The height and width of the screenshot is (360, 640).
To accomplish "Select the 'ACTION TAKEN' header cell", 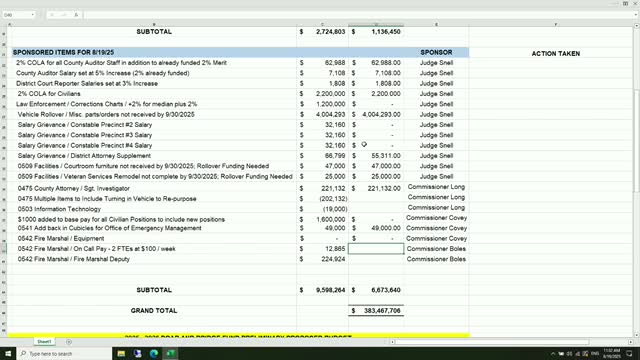I will point(556,53).
